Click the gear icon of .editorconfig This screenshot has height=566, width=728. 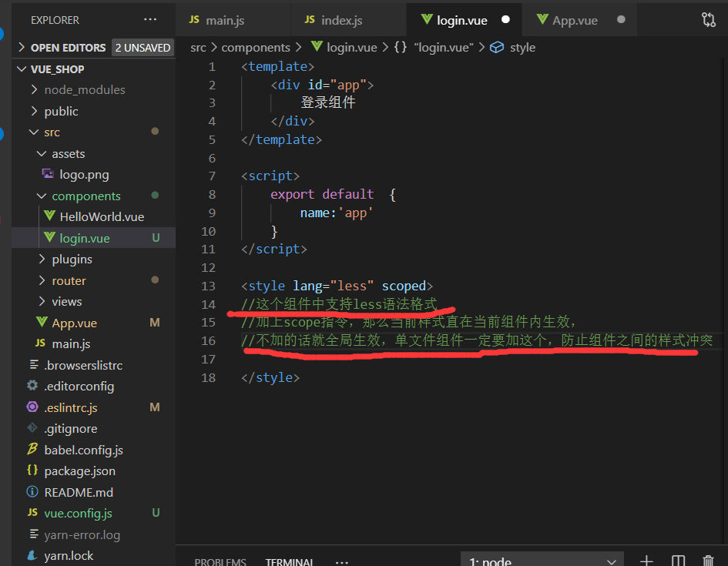point(32,385)
